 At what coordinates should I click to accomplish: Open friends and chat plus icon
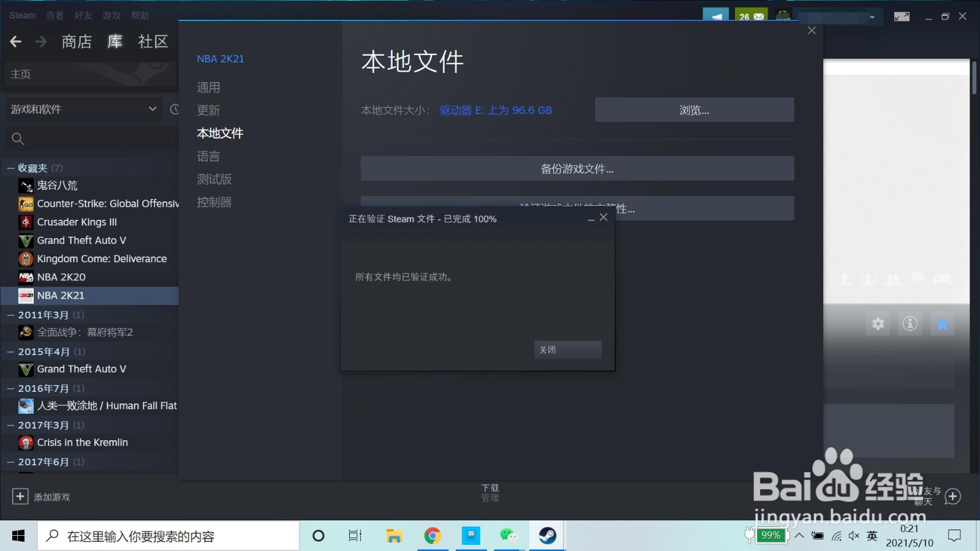point(952,496)
